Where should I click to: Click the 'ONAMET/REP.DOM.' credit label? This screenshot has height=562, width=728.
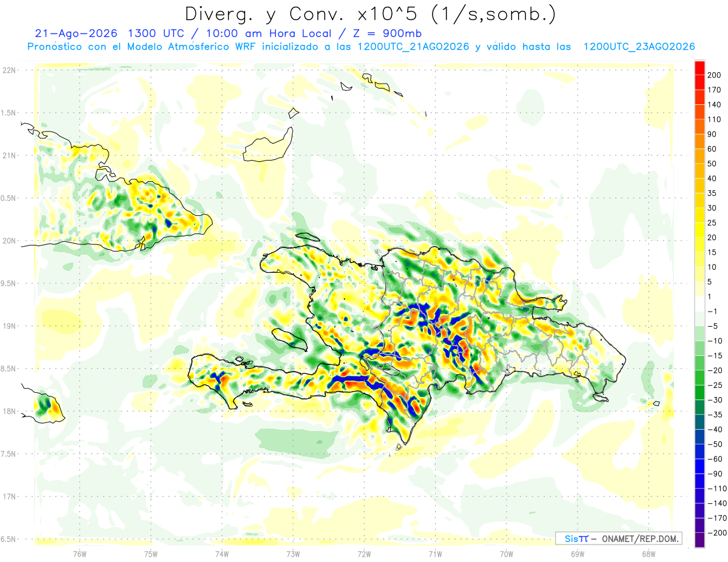coord(639,538)
